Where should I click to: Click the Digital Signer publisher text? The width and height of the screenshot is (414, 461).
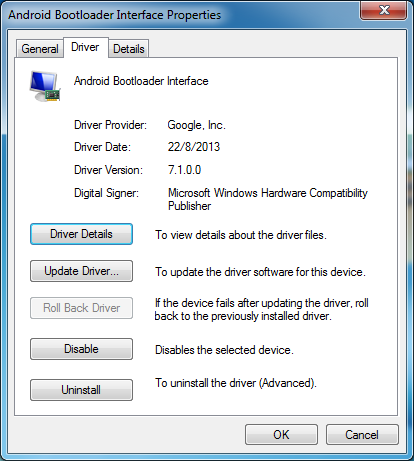268,199
